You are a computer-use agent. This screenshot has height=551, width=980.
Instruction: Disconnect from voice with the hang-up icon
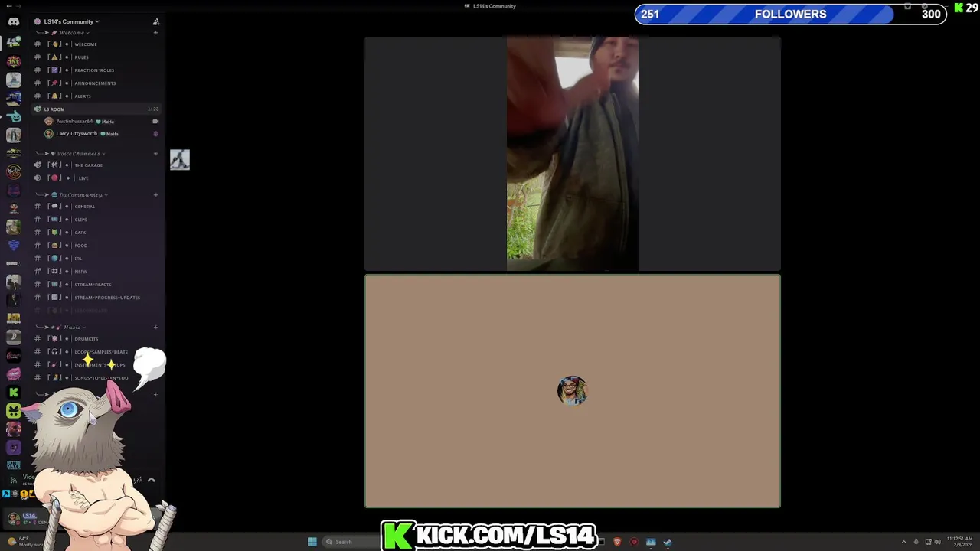151,481
